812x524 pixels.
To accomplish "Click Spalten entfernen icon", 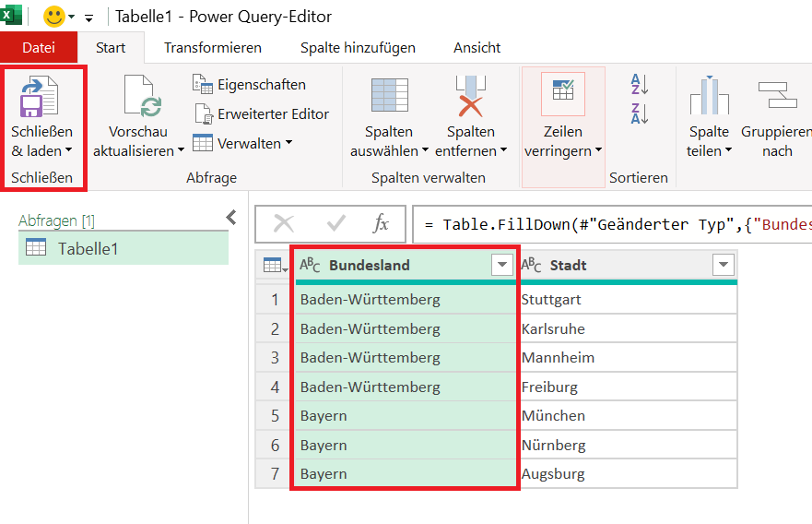I will (471, 96).
